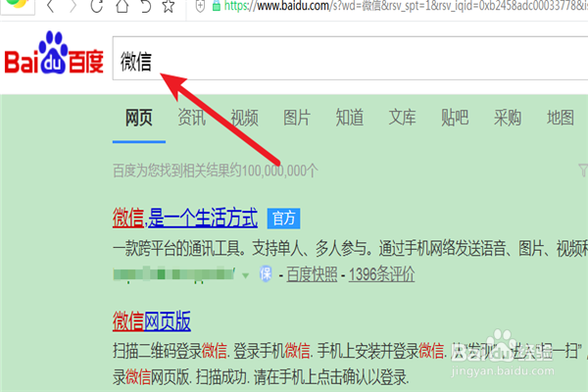588x392 pixels.
Task: Click the 官方 badge
Action: point(283,219)
